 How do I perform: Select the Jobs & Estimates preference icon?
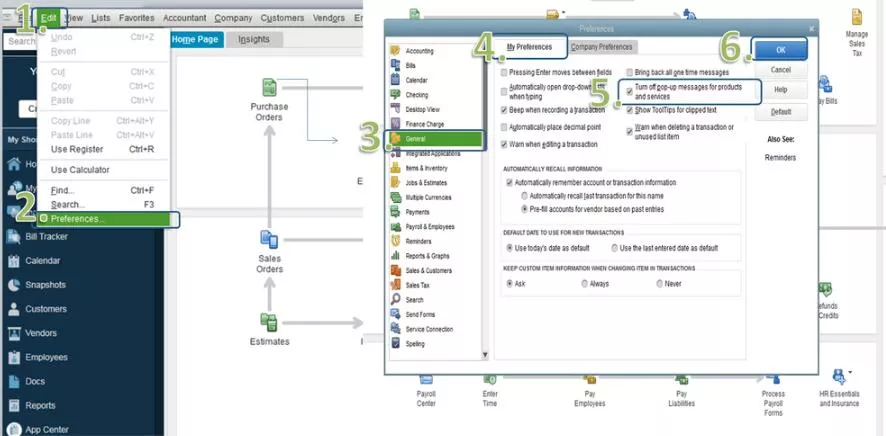[x=396, y=182]
